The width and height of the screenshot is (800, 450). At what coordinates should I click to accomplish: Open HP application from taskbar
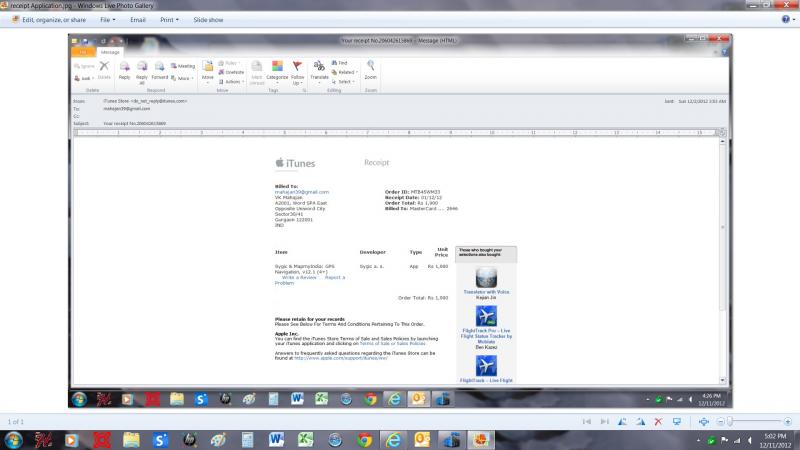[x=190, y=440]
